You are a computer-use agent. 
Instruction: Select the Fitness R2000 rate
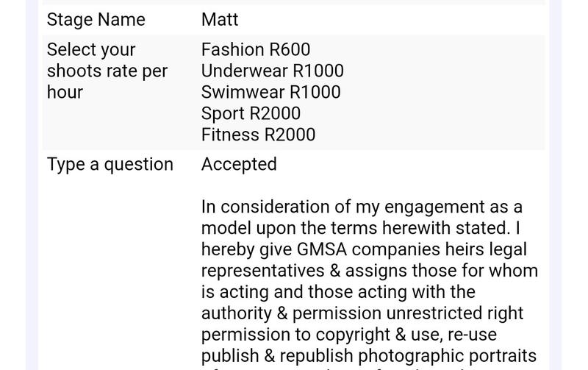(x=259, y=135)
